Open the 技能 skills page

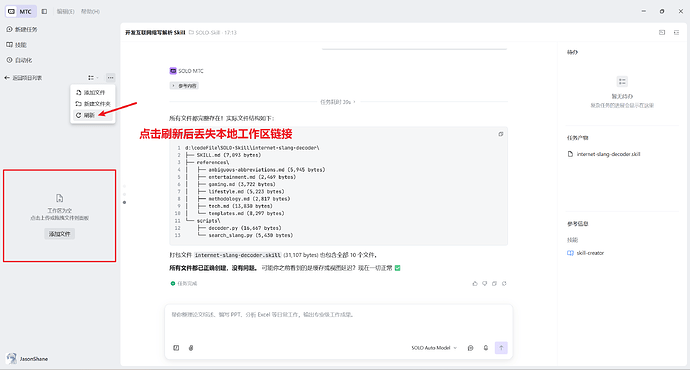(17, 45)
